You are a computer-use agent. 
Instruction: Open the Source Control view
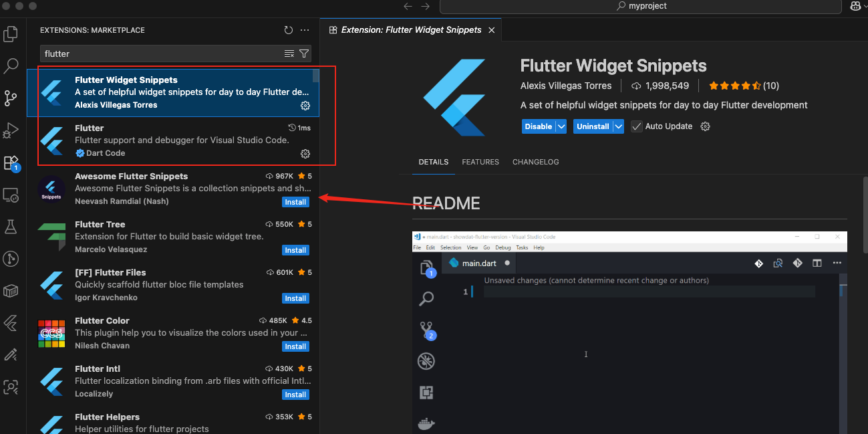(11, 98)
